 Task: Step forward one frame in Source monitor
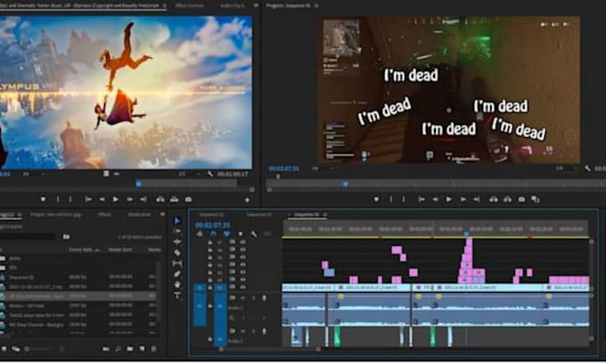pos(129,199)
